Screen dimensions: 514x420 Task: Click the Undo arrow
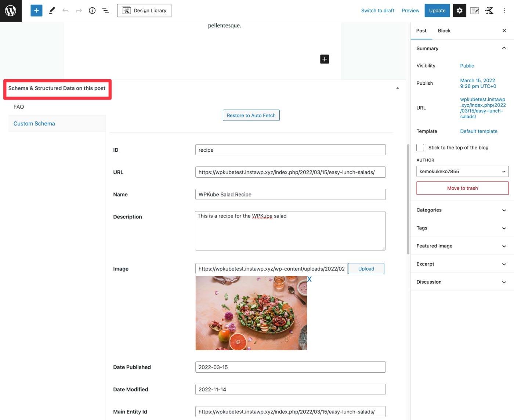coord(65,11)
